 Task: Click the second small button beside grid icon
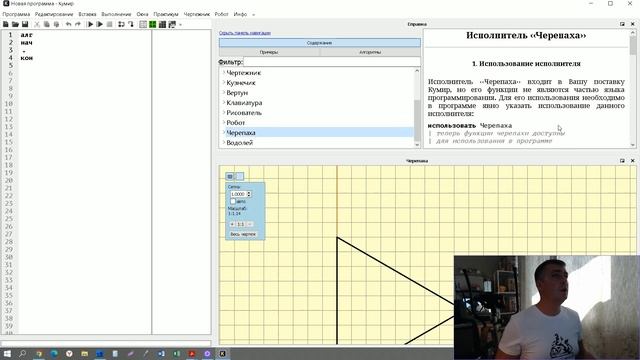point(240,176)
